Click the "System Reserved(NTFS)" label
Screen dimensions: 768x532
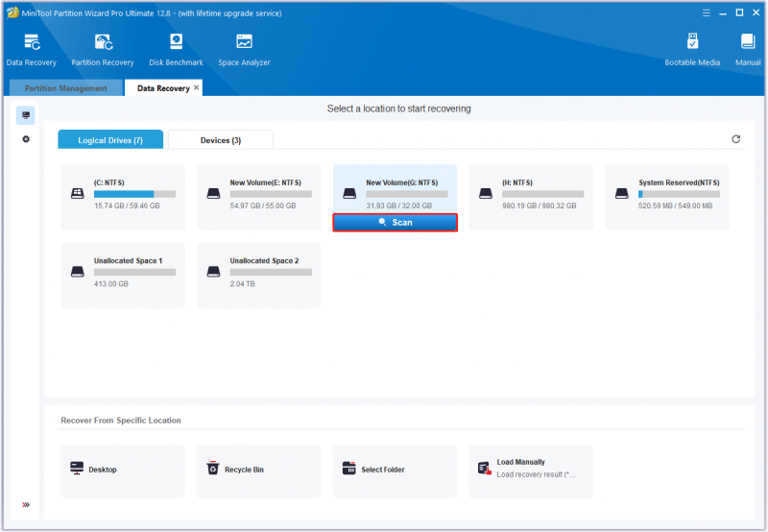679,182
